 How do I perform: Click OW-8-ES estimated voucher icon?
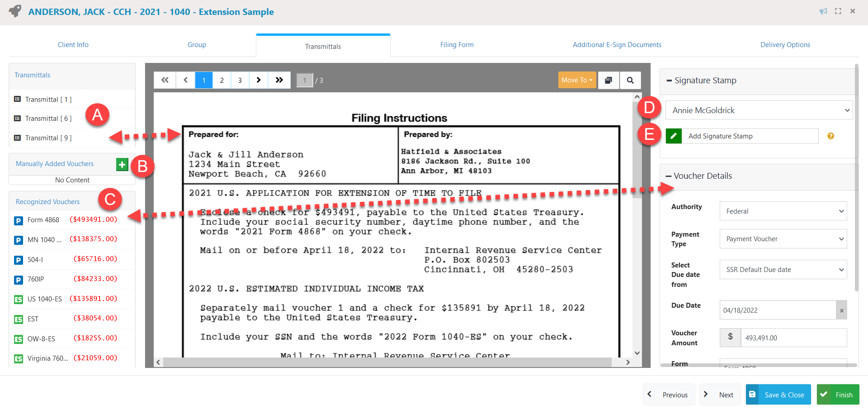click(x=19, y=339)
